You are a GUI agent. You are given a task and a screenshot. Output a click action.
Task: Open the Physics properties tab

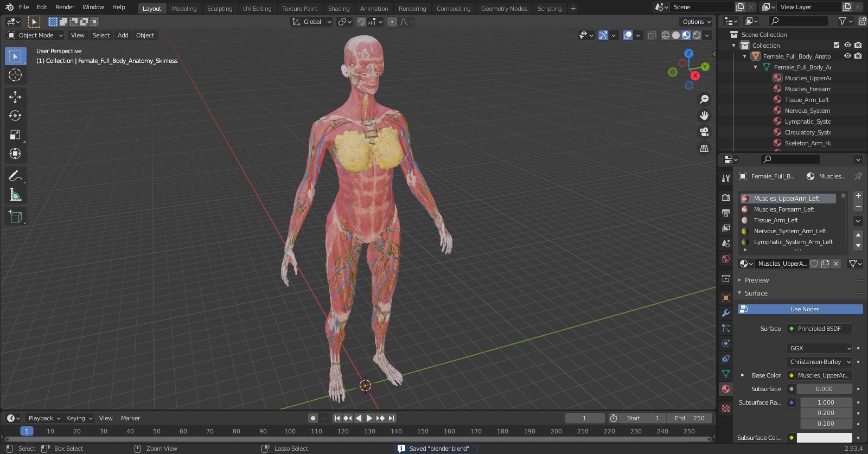point(726,343)
